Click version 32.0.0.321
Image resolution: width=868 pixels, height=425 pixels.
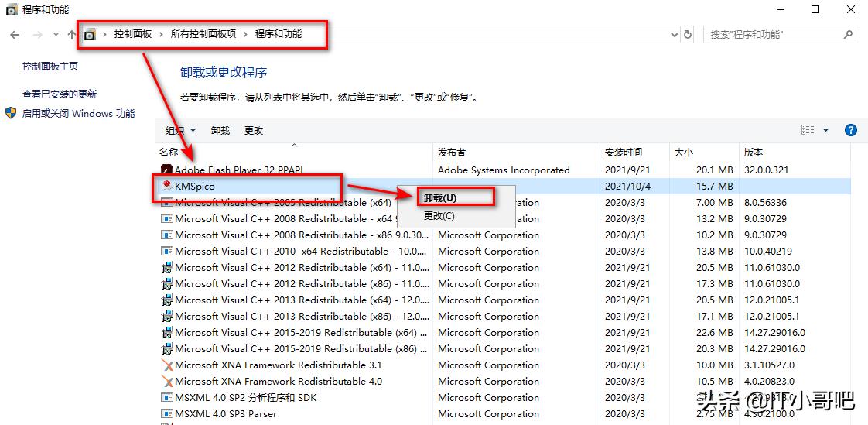tap(766, 170)
